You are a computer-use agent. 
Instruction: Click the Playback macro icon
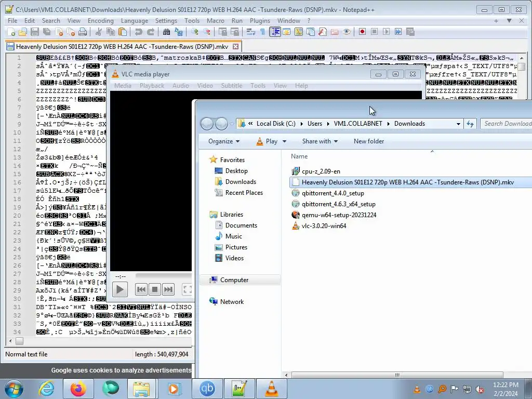[x=386, y=32]
